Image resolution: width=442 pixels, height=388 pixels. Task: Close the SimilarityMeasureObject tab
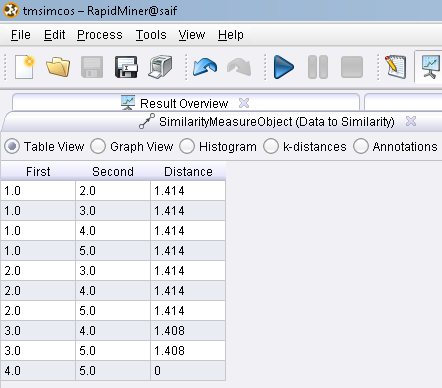pyautogui.click(x=411, y=121)
